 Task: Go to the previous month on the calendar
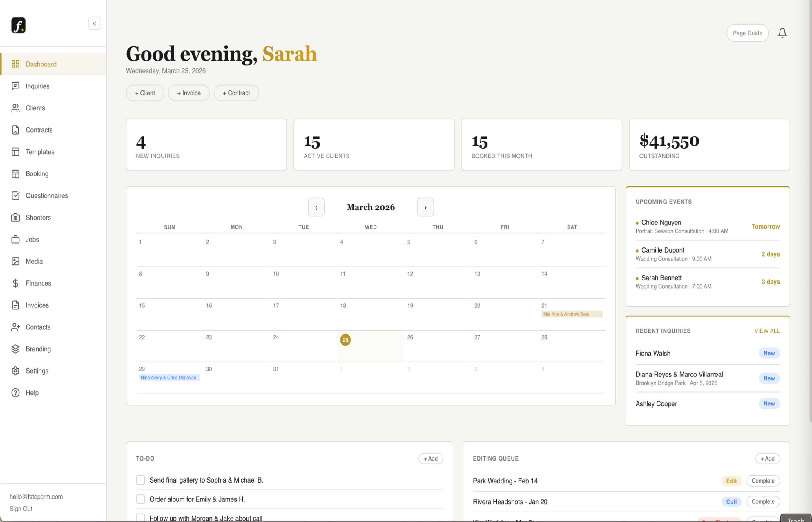(x=316, y=207)
